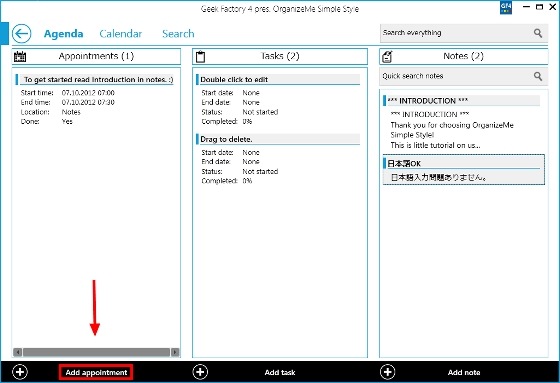Click the Add appointment button

point(96,372)
